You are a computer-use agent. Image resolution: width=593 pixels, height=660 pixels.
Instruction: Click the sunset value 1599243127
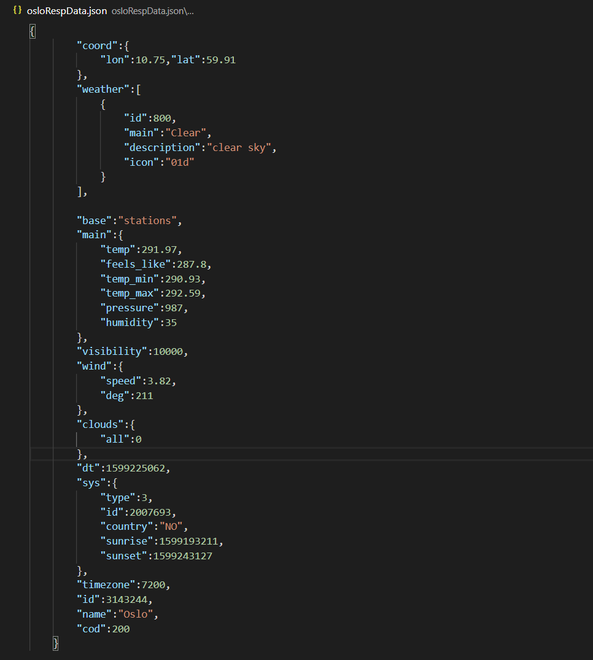click(x=183, y=556)
